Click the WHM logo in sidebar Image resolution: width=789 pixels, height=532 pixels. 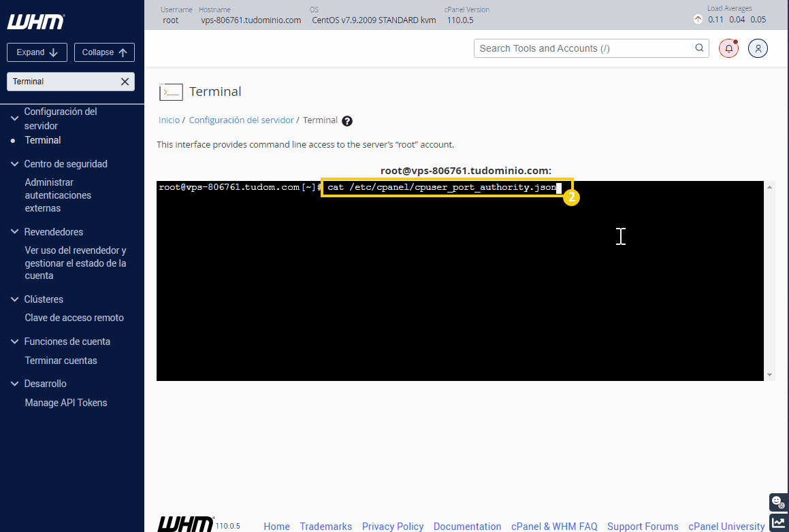click(x=35, y=22)
